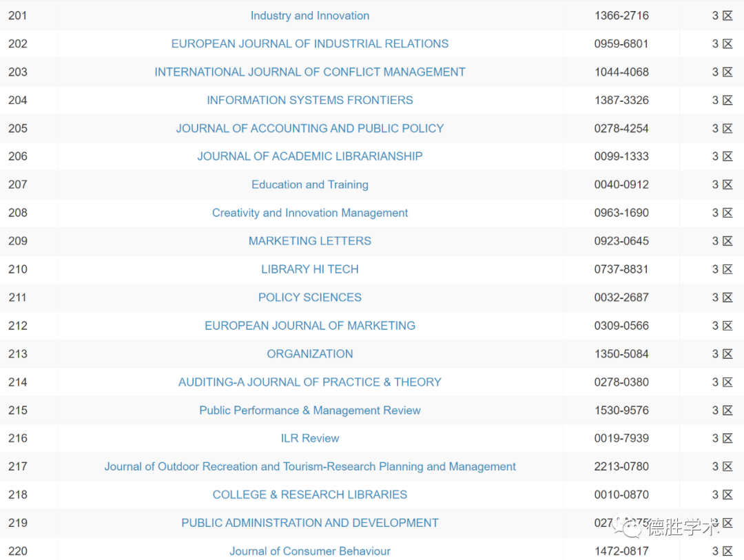Select row number 202

point(17,43)
